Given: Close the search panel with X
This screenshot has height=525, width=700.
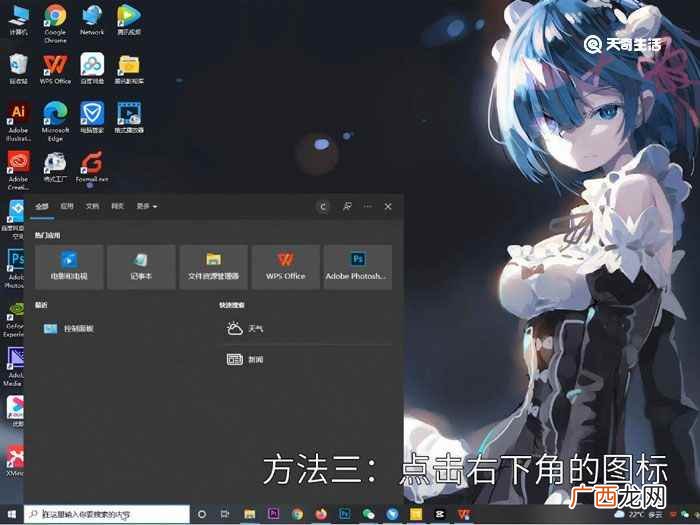Looking at the screenshot, I should click(388, 206).
